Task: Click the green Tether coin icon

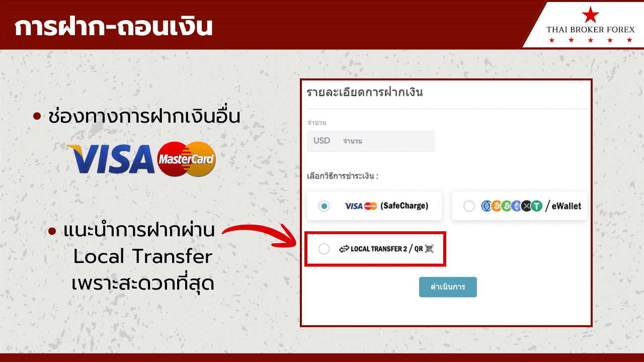Action: click(536, 206)
